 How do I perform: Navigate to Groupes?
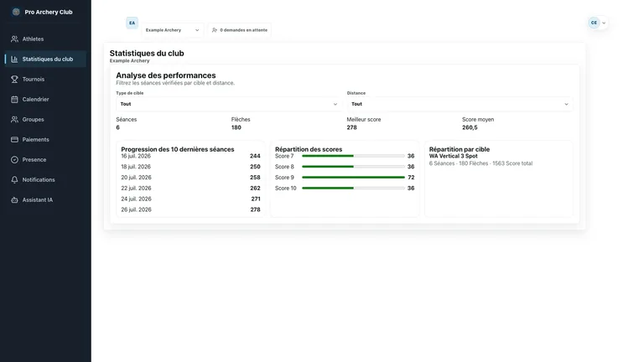coord(45,120)
